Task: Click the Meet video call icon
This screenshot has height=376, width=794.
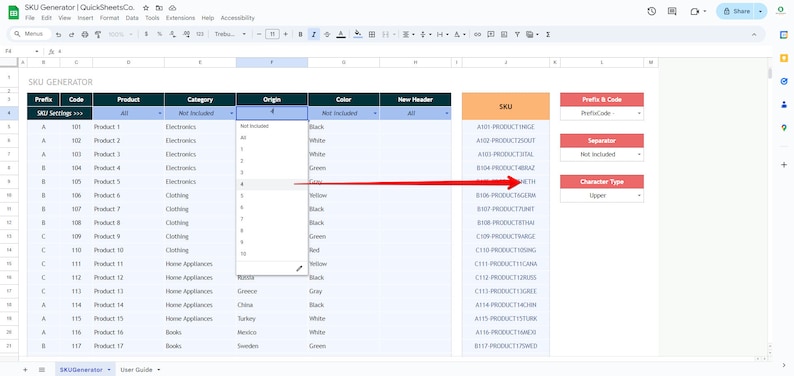Action: [695, 11]
